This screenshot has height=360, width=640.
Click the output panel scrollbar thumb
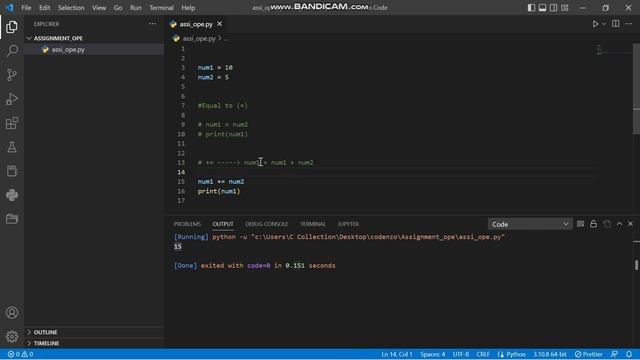tap(636, 265)
